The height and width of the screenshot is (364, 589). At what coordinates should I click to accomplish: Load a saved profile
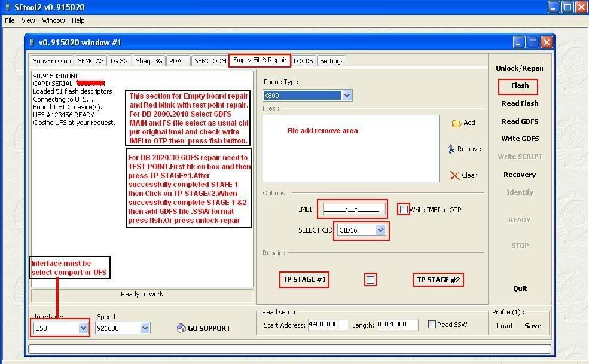(x=505, y=326)
